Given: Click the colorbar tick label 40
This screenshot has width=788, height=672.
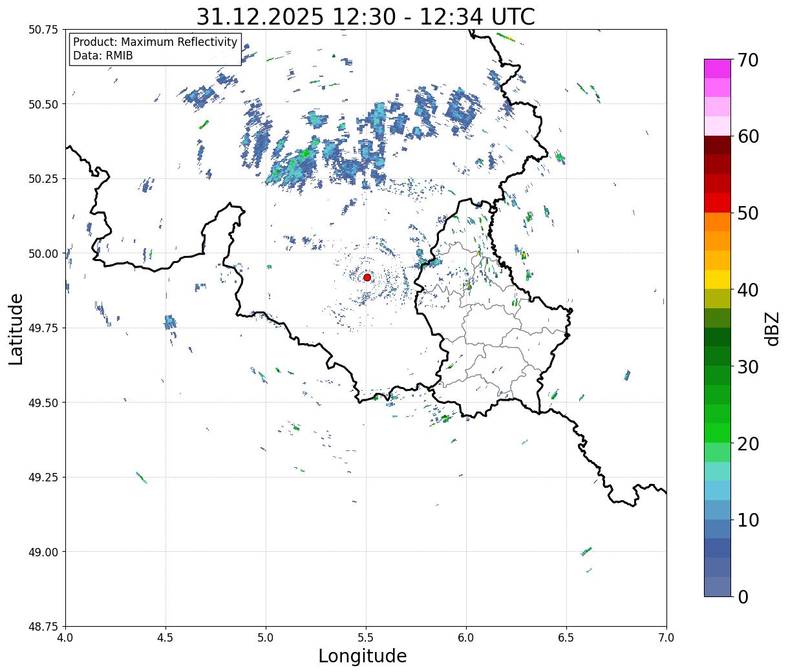Looking at the screenshot, I should pyautogui.click(x=747, y=289).
